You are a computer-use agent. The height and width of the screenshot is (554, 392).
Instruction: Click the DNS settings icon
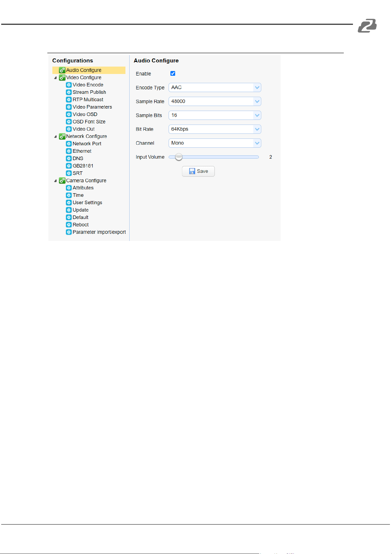click(x=69, y=158)
